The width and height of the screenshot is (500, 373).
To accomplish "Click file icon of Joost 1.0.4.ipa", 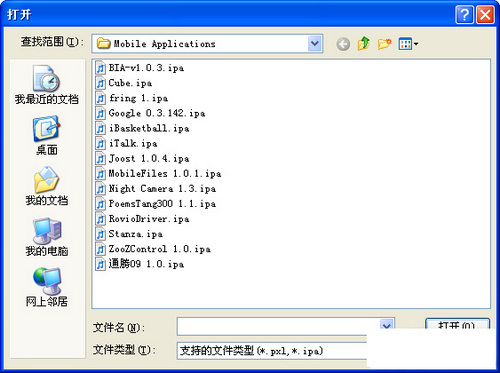I will (100, 158).
